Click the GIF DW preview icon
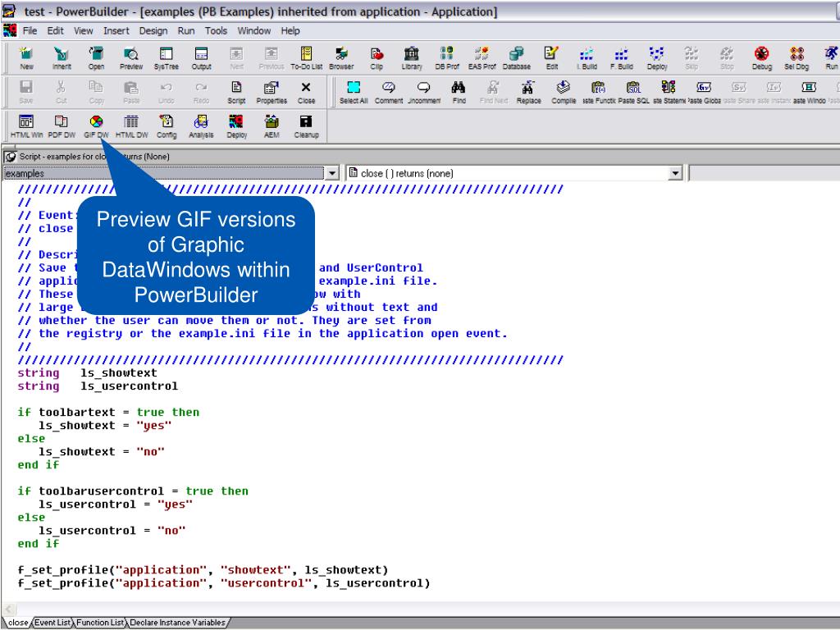 pyautogui.click(x=97, y=126)
